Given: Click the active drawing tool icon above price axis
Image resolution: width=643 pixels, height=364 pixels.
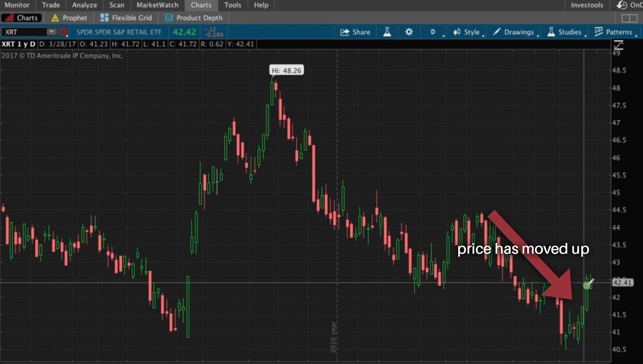Looking at the screenshot, I should coord(619,44).
